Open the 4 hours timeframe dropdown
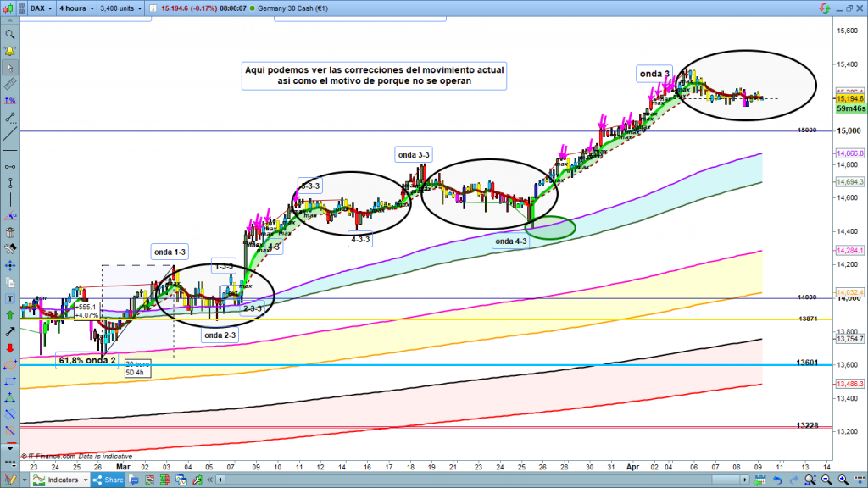This screenshot has width=868, height=488. [75, 8]
